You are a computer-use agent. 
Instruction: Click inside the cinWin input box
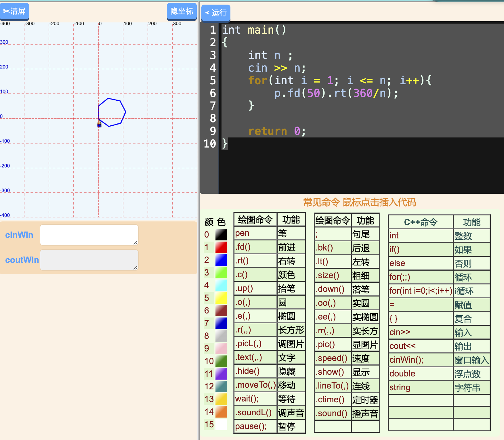[89, 235]
